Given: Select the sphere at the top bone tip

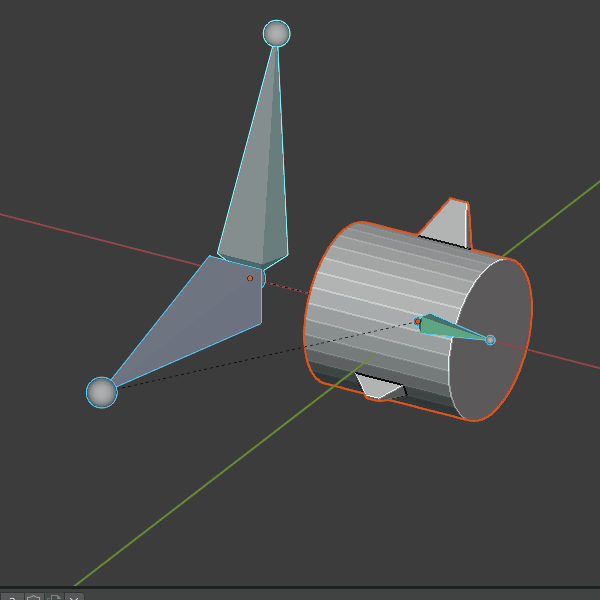Looking at the screenshot, I should pos(276,33).
